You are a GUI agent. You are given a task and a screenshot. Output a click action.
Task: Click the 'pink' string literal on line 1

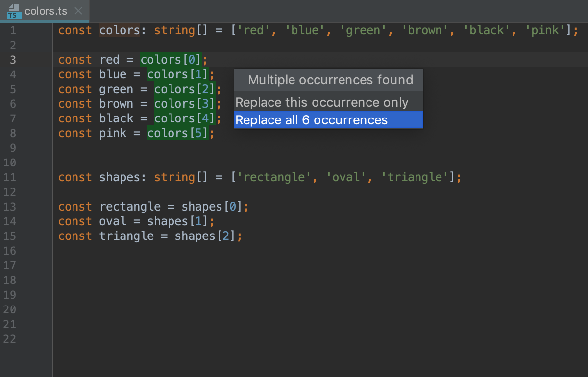[545, 30]
